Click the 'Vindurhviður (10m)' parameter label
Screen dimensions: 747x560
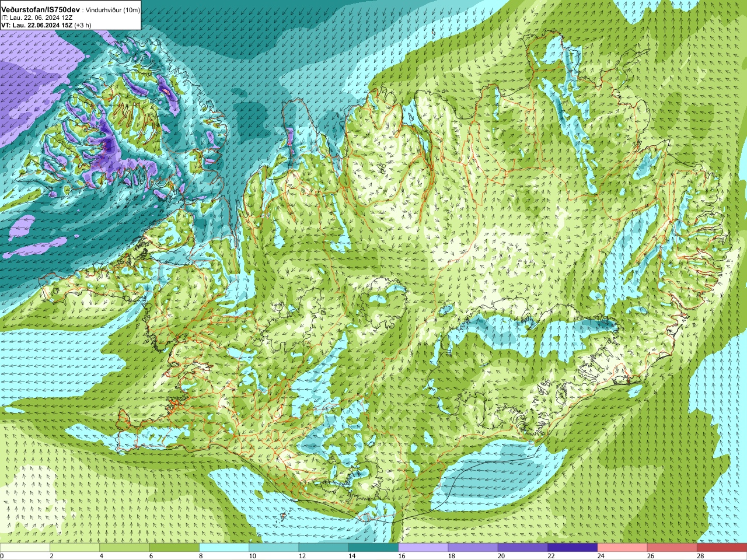tap(113, 10)
